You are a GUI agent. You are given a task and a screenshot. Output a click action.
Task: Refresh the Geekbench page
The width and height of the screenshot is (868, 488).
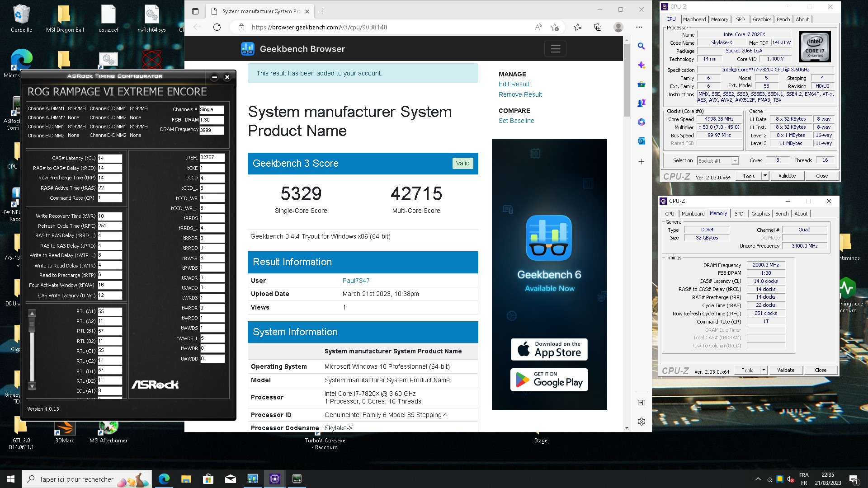217,27
